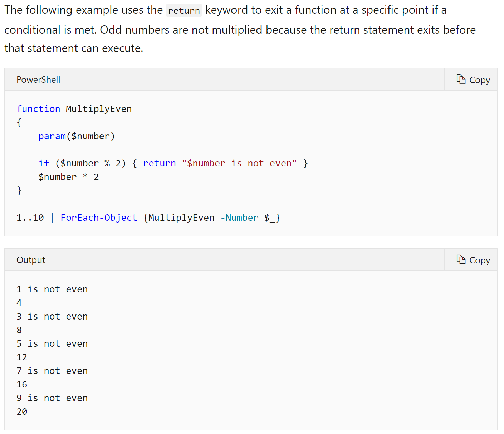Click the ForEach-Object cmdlet name
The width and height of the screenshot is (504, 434).
click(x=99, y=218)
